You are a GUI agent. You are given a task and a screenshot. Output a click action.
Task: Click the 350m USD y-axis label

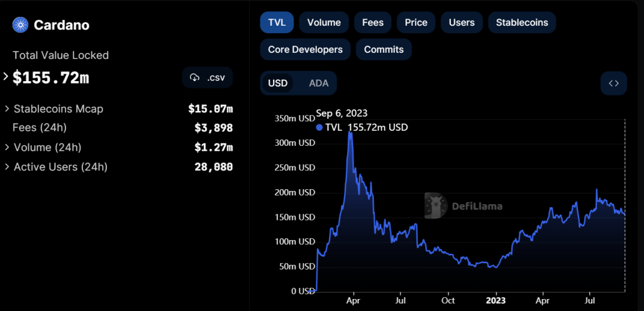[295, 119]
